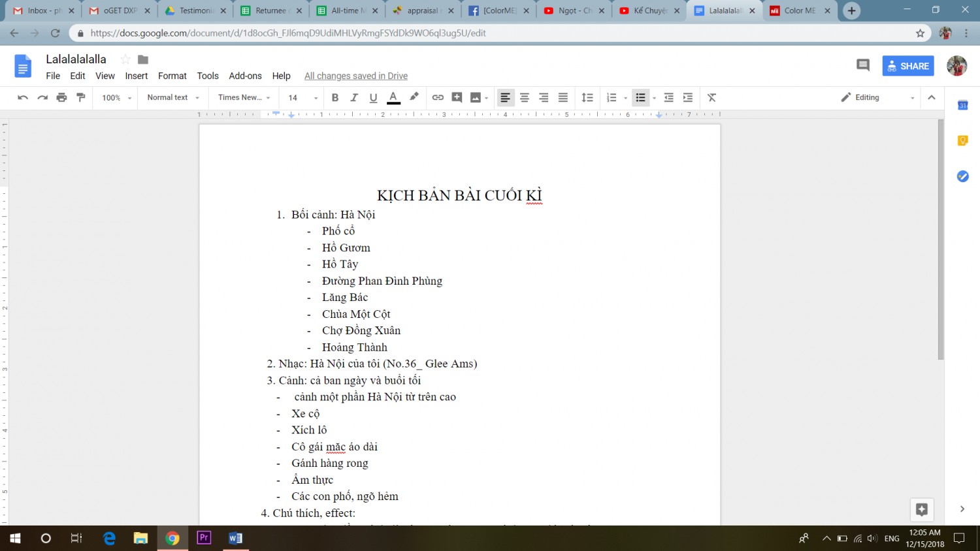The height and width of the screenshot is (551, 980).
Task: Pick a highlight color with the marker
Action: point(414,97)
